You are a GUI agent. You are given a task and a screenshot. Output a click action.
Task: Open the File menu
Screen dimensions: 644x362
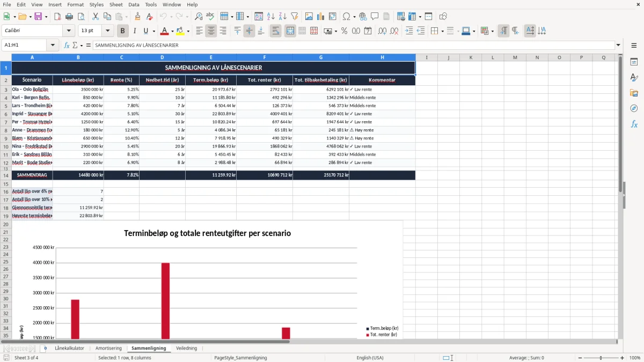point(7,4)
